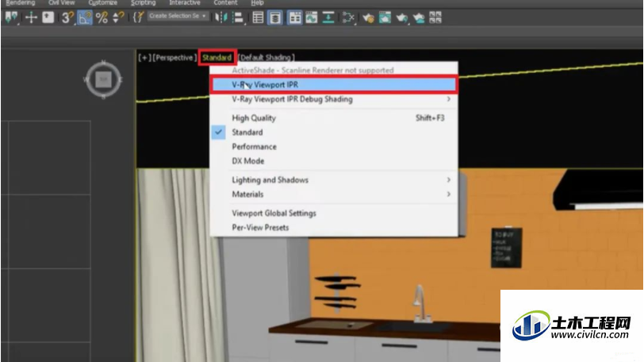Click the Standard viewport label
This screenshot has height=362, width=644.
click(217, 57)
